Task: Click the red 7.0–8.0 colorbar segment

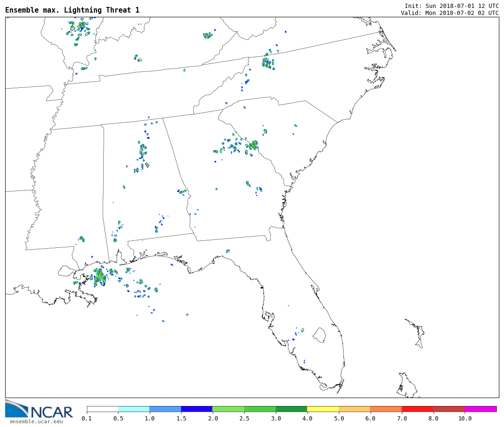Action: click(418, 409)
